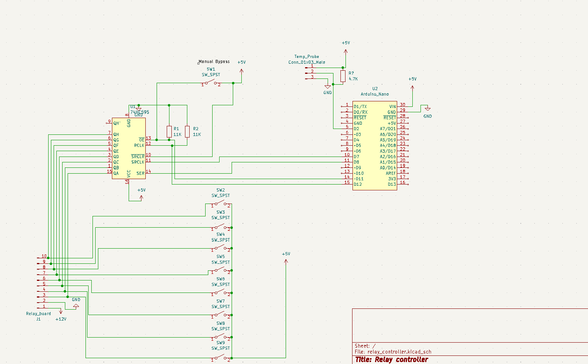Select the Arduino_Nano component body
Screen dimensions: 588x364
tap(375, 146)
